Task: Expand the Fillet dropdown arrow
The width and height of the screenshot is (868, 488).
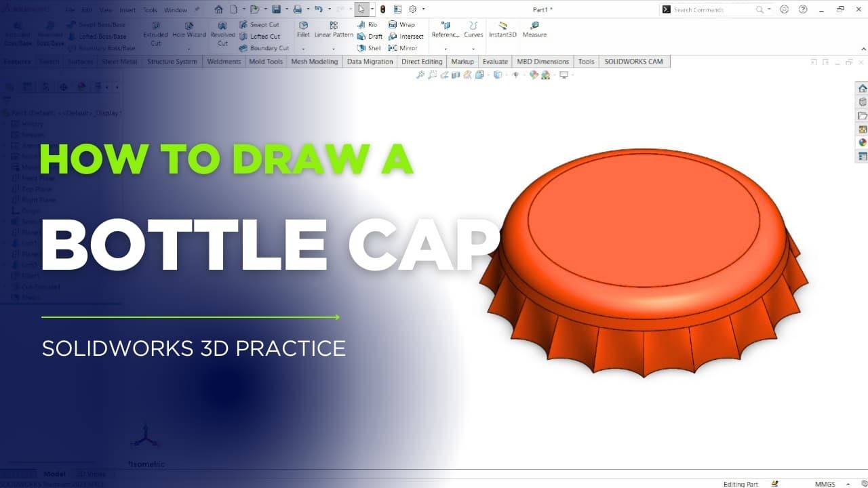Action: coord(303,49)
